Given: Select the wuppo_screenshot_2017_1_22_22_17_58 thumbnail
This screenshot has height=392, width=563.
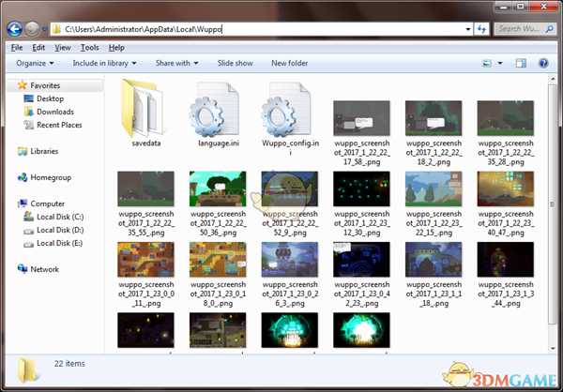Looking at the screenshot, I should pyautogui.click(x=362, y=117).
